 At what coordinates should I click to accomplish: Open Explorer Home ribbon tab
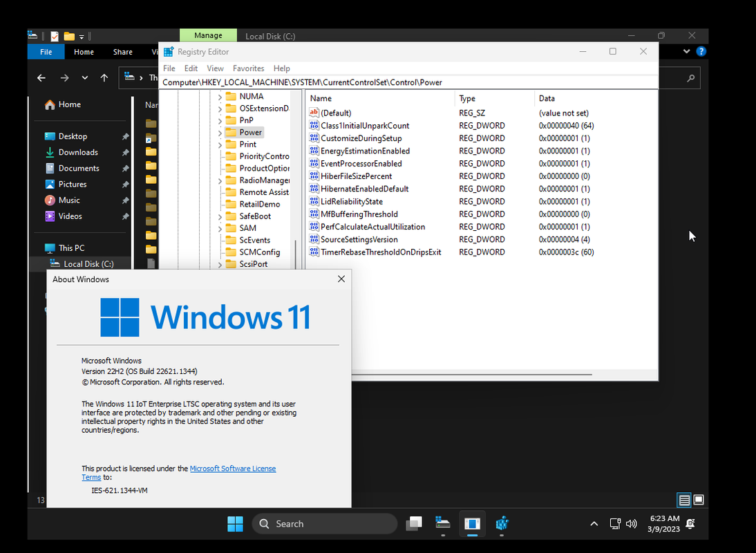tap(84, 52)
